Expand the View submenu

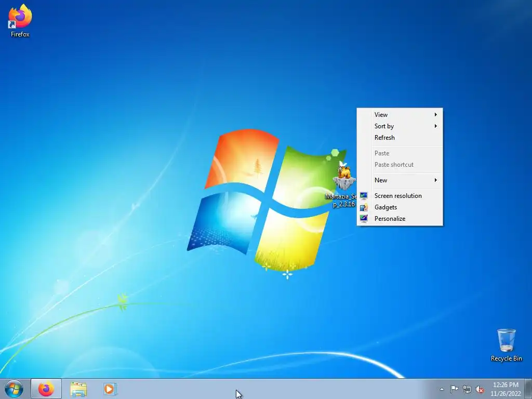pos(400,115)
